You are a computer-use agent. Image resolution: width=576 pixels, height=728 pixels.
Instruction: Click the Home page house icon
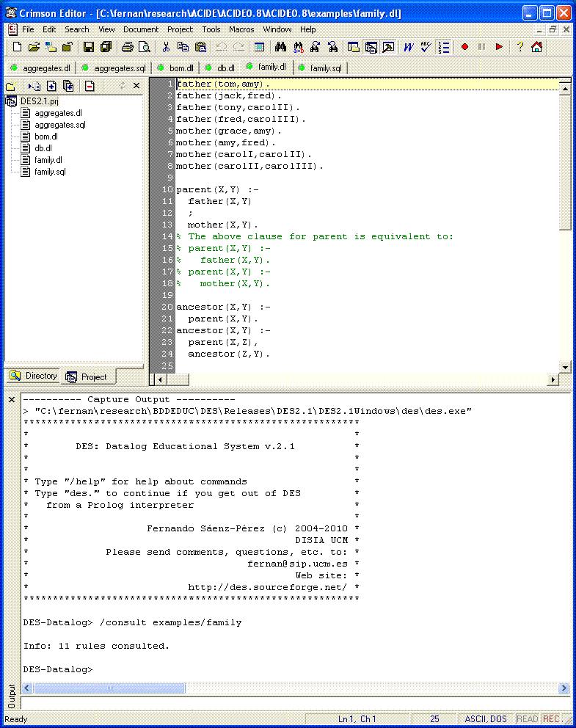[537, 47]
